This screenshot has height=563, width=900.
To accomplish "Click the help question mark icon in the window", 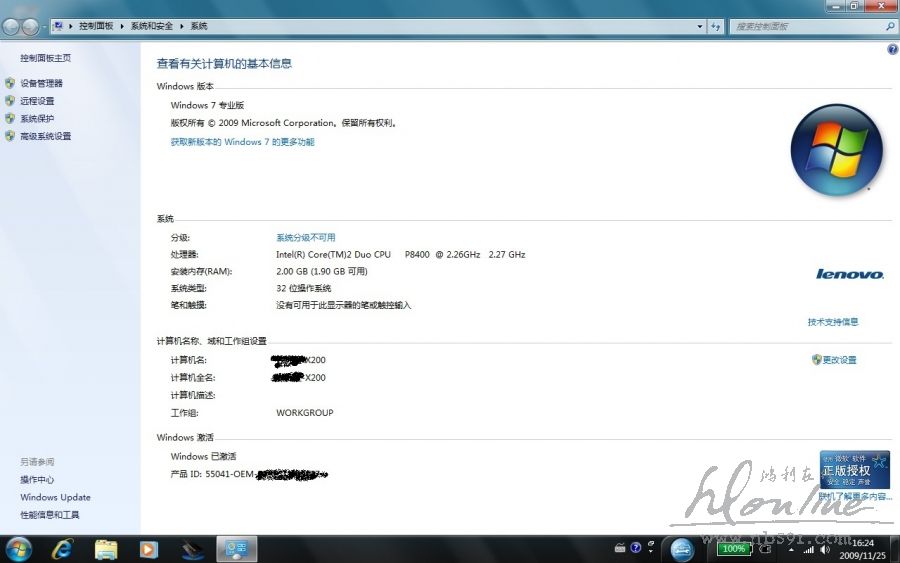I will coord(893,49).
